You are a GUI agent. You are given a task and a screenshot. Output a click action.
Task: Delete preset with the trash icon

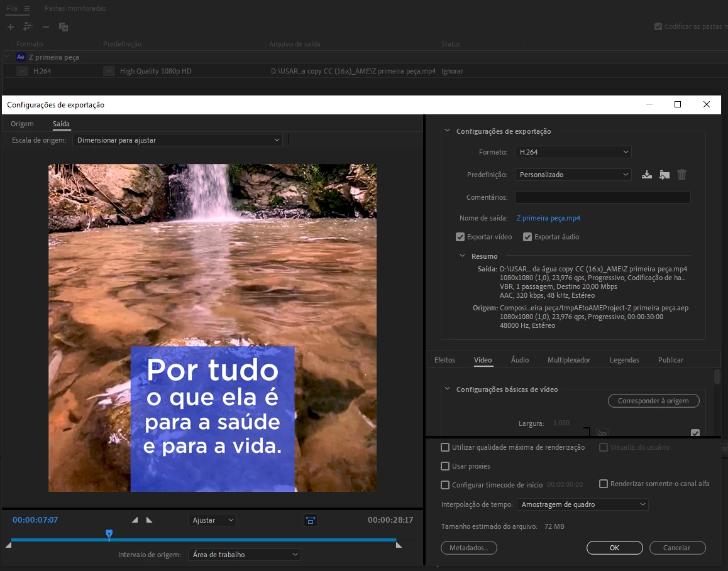click(681, 175)
